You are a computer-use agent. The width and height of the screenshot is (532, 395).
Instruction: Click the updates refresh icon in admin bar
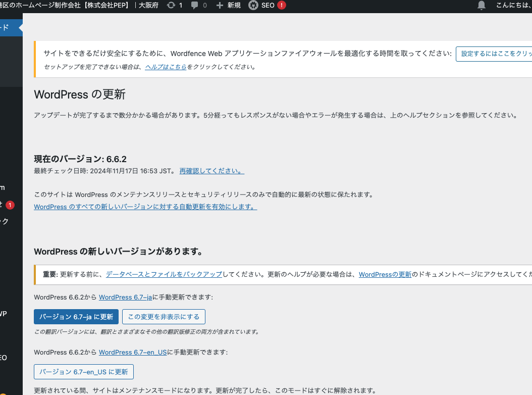click(x=171, y=5)
